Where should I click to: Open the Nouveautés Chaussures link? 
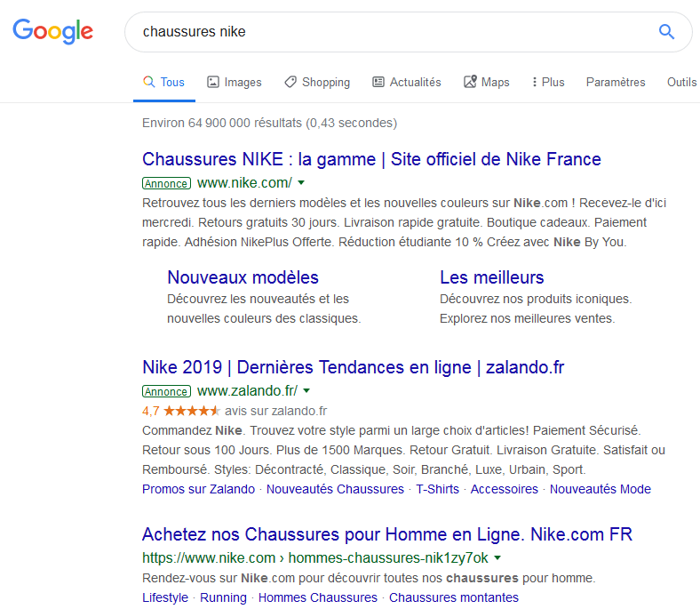[x=335, y=489]
